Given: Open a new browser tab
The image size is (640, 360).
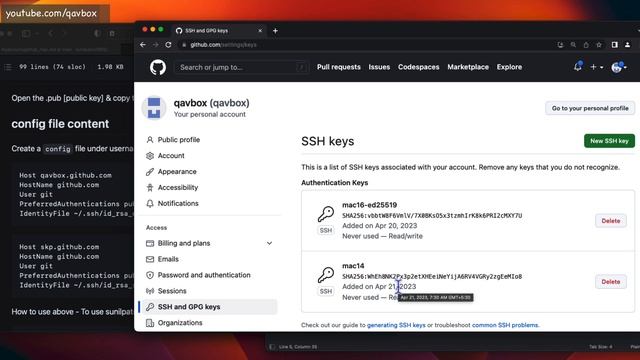Looking at the screenshot, I should coord(275,31).
